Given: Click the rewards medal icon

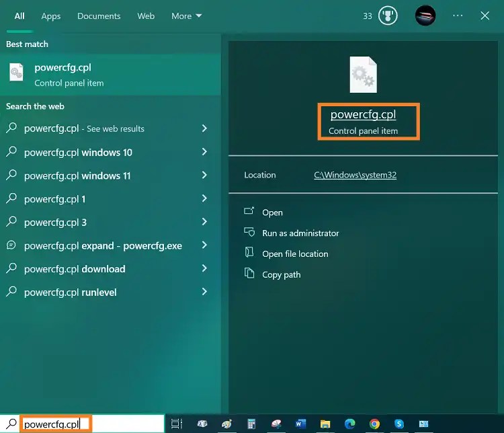Looking at the screenshot, I should tap(388, 15).
